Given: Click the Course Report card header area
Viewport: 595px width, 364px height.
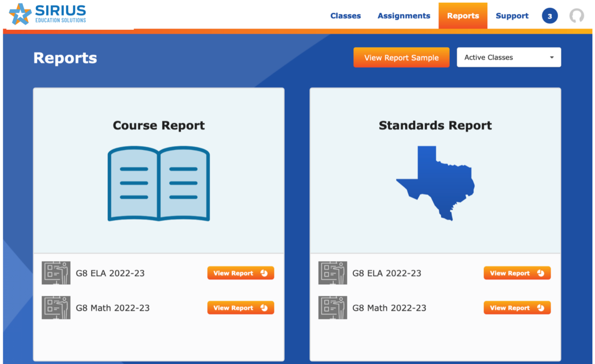Looking at the screenshot, I should click(158, 125).
